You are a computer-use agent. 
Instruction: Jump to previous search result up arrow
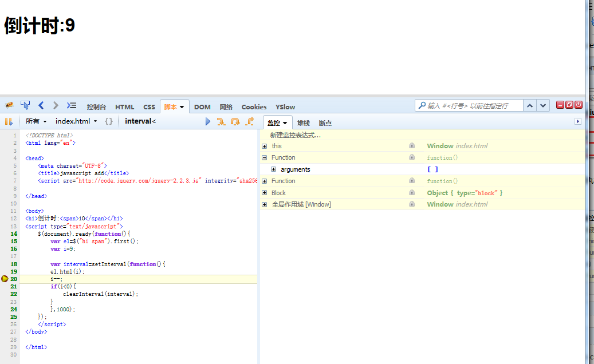tap(530, 105)
